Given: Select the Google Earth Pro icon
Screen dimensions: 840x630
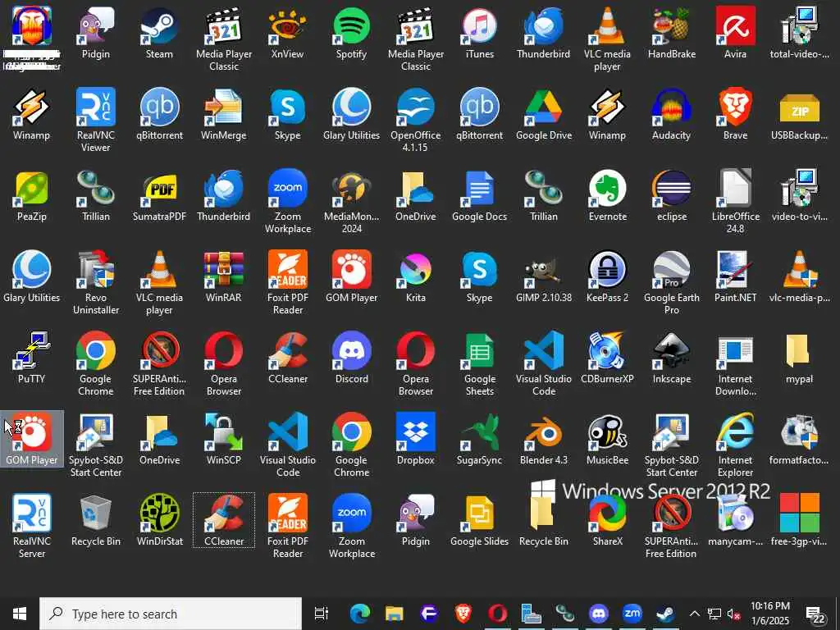Looking at the screenshot, I should tap(671, 282).
